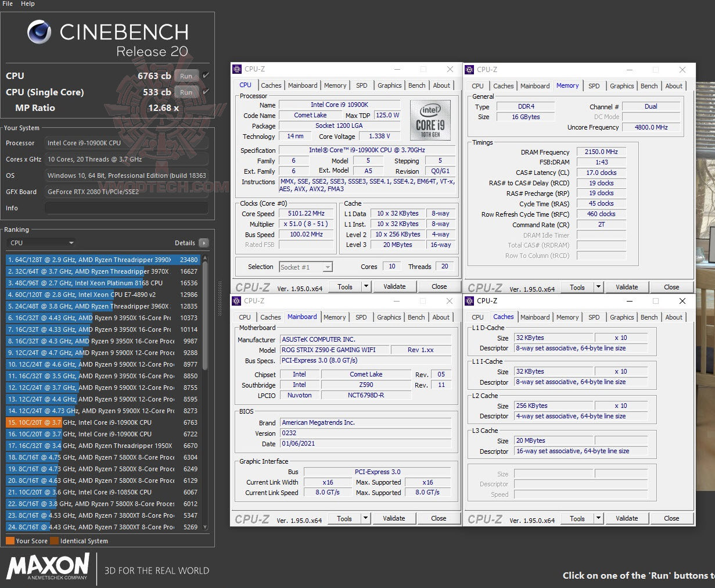Expand Tools dropdown arrow in CPU window

pos(366,286)
